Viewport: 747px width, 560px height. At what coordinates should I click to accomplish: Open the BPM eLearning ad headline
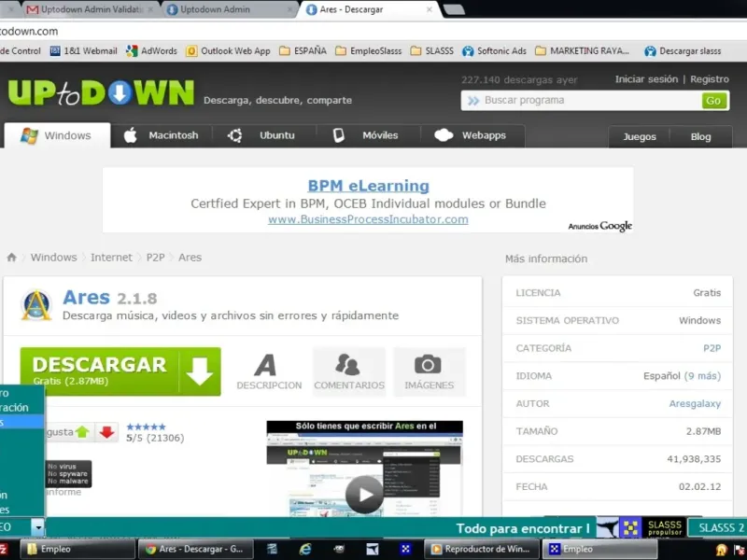[x=368, y=186]
